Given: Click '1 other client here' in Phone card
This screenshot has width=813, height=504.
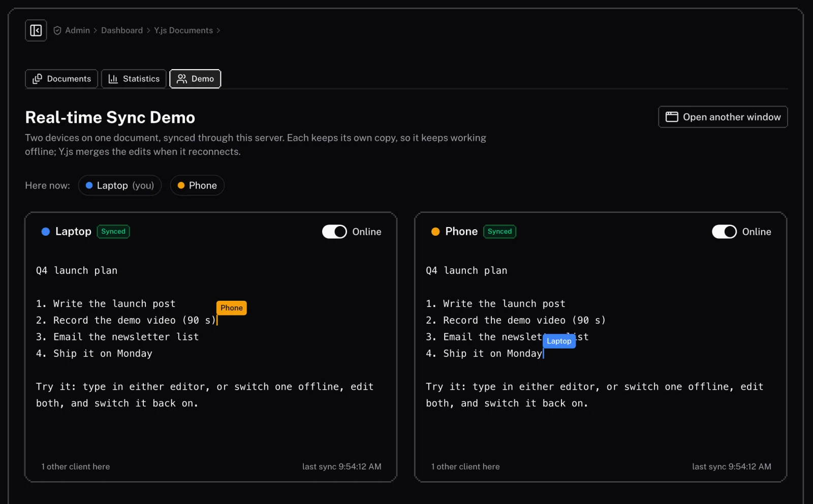Looking at the screenshot, I should coord(465,466).
